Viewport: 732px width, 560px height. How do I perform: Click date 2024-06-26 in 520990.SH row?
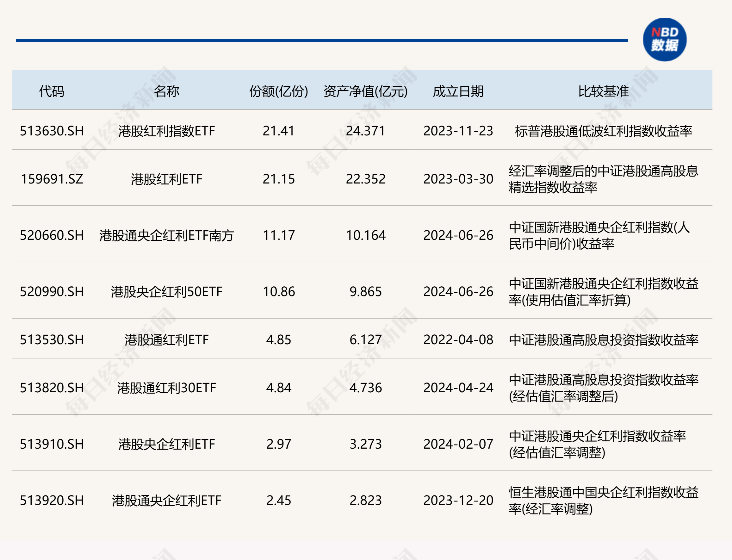pos(458,292)
